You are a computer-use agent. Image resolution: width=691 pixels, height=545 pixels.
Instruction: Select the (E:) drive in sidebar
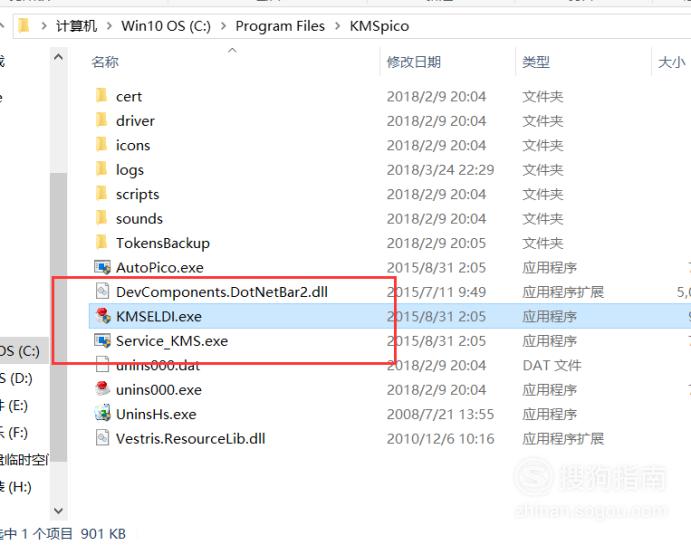pos(14,405)
